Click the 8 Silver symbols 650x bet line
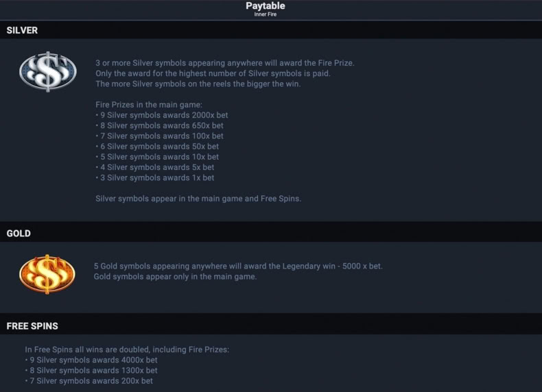This screenshot has height=392, width=542. pyautogui.click(x=160, y=125)
